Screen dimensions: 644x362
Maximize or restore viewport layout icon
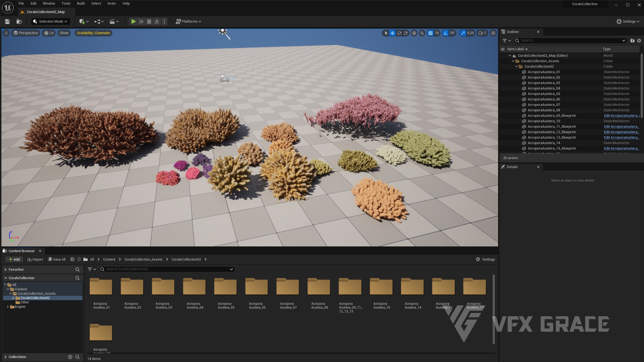[x=493, y=33]
